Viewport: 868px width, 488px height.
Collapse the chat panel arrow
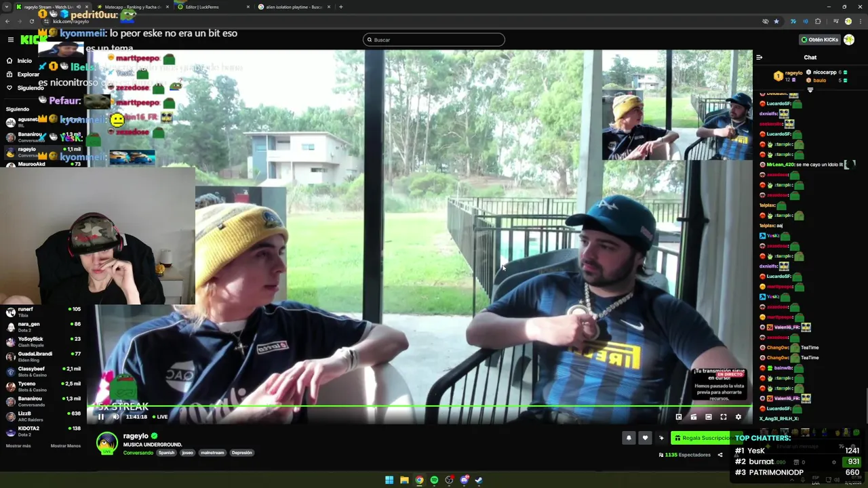[x=759, y=58]
